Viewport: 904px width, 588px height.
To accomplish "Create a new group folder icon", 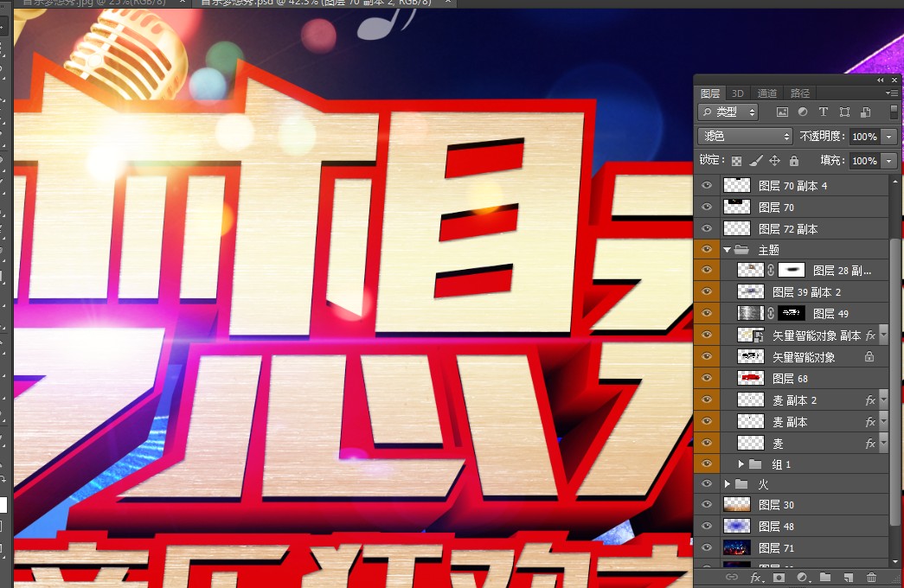I will [825, 577].
